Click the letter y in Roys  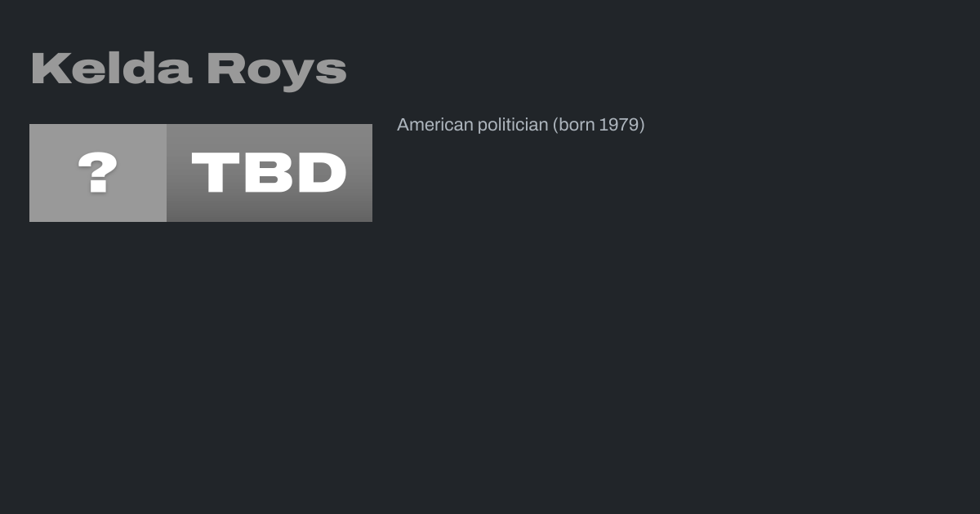coord(298,74)
